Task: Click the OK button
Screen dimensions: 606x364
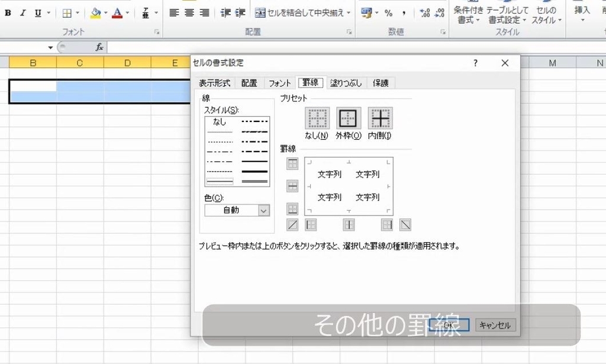Action: point(449,325)
